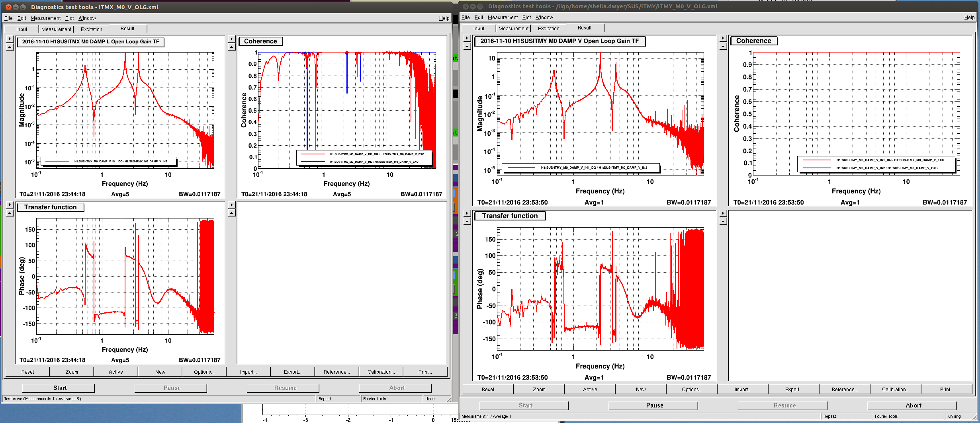This screenshot has height=423, width=980.
Task: Click Print... in ITMX window
Action: 425,372
